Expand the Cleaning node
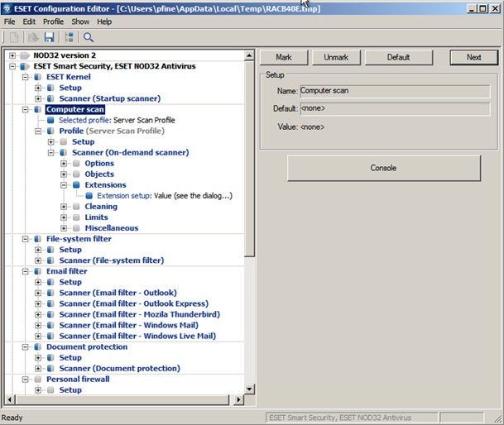The image size is (504, 425). pos(64,207)
